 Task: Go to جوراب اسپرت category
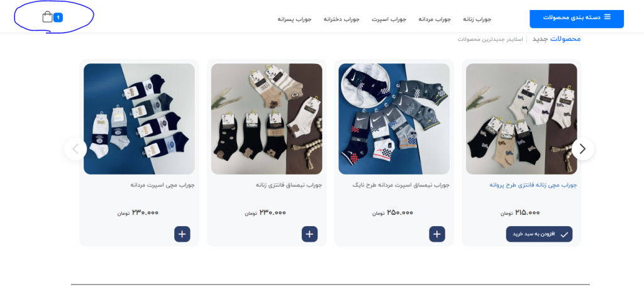point(389,19)
